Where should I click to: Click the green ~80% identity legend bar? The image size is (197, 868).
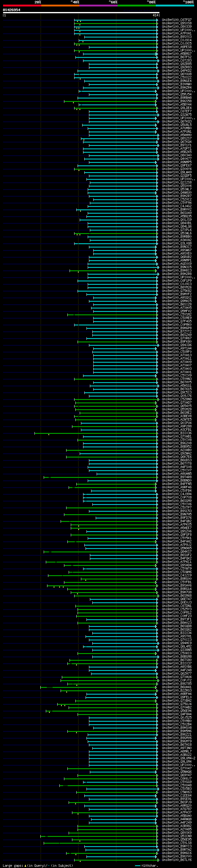(x=137, y=6)
